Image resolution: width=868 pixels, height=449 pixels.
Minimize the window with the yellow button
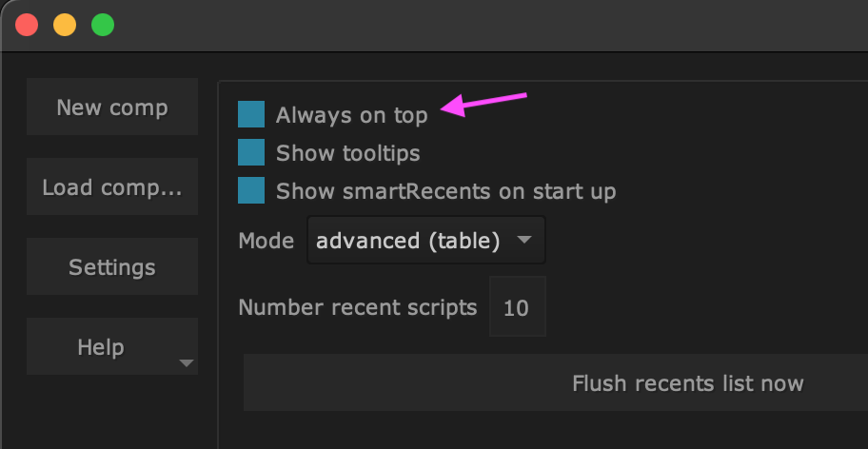point(65,25)
